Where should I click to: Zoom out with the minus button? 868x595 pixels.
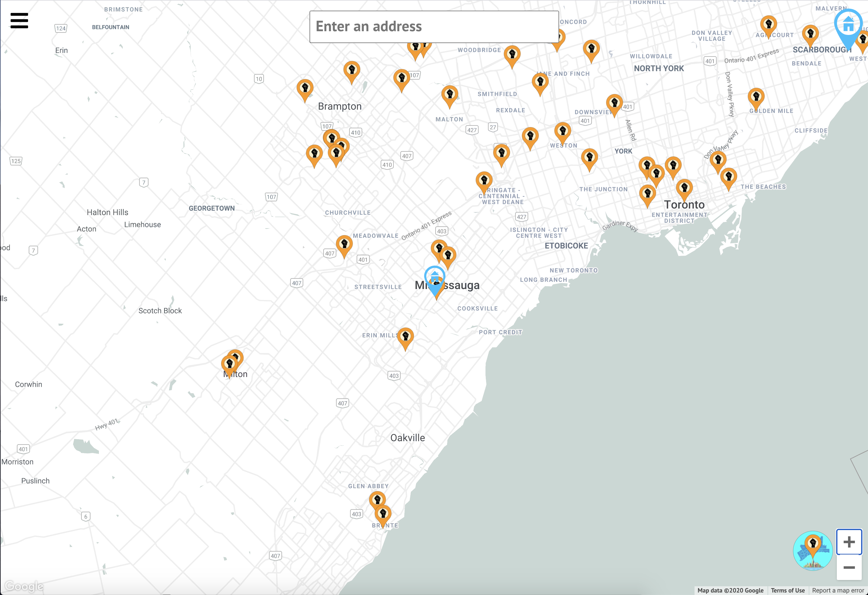tap(849, 567)
